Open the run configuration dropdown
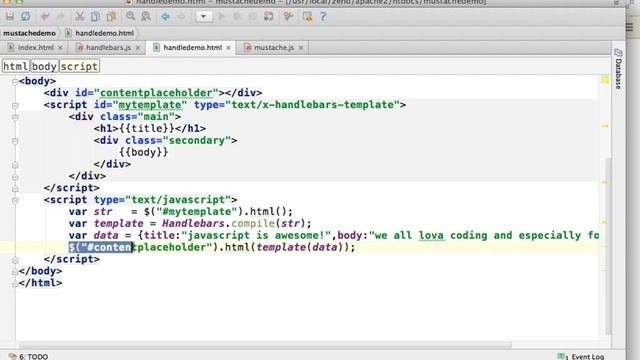This screenshot has width=640, height=360. (204, 16)
